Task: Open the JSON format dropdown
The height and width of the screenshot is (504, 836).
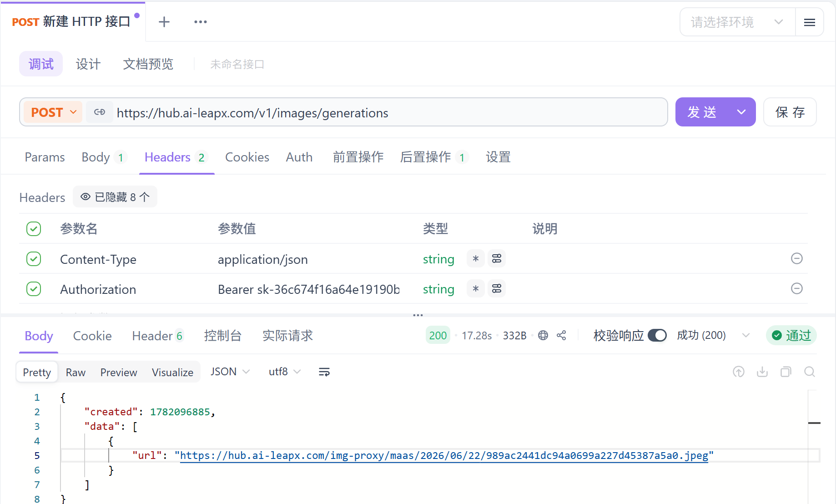Action: [x=230, y=372]
